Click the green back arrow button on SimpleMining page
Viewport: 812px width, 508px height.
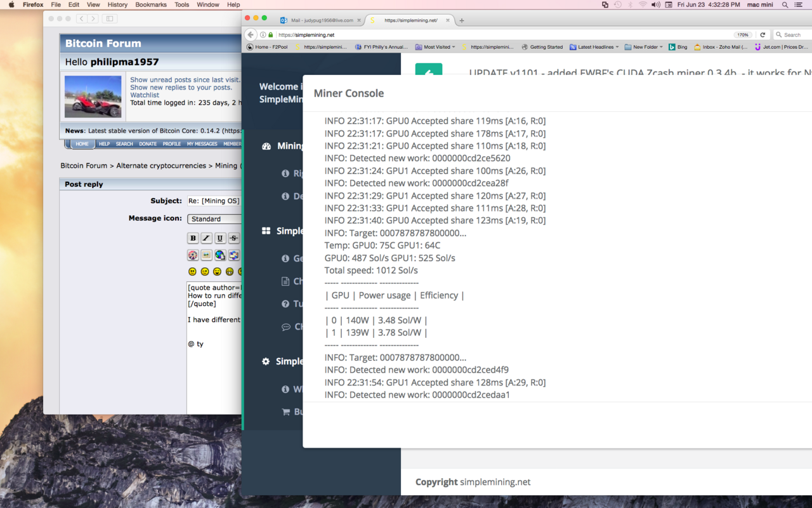pos(429,70)
